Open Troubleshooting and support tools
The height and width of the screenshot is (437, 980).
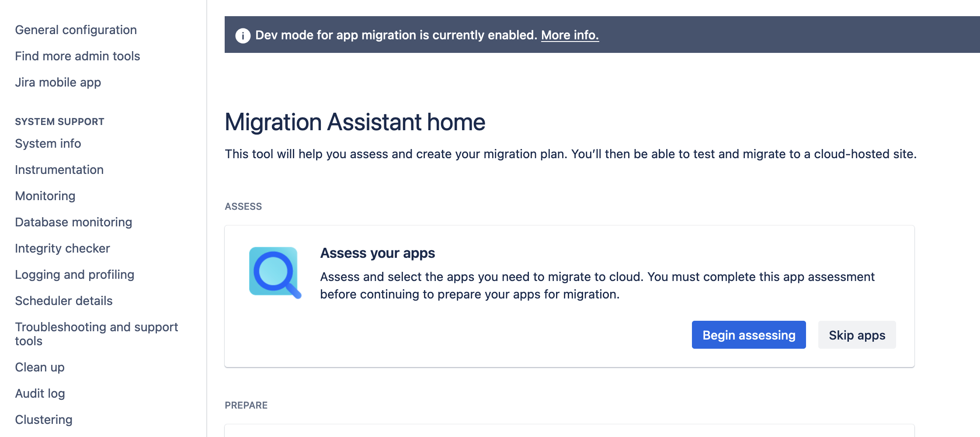tap(96, 334)
